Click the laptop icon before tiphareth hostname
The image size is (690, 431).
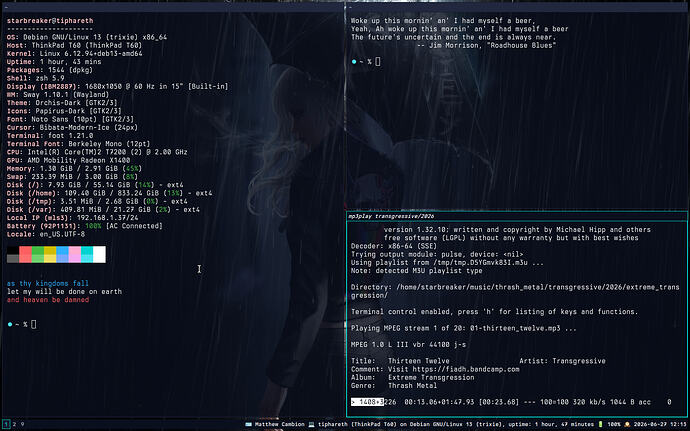(312, 424)
